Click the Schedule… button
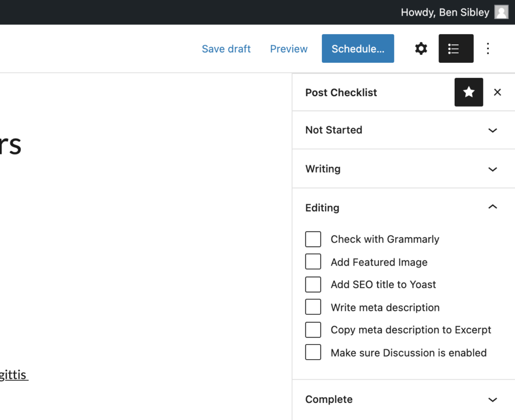Viewport: 515px width, 420px height. pyautogui.click(x=358, y=49)
